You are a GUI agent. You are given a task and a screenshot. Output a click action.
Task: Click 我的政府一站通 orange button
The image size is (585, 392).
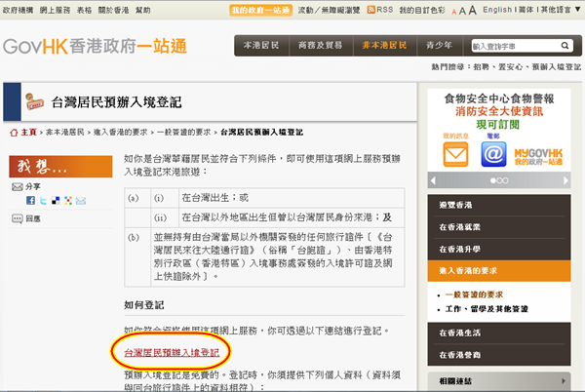[260, 10]
